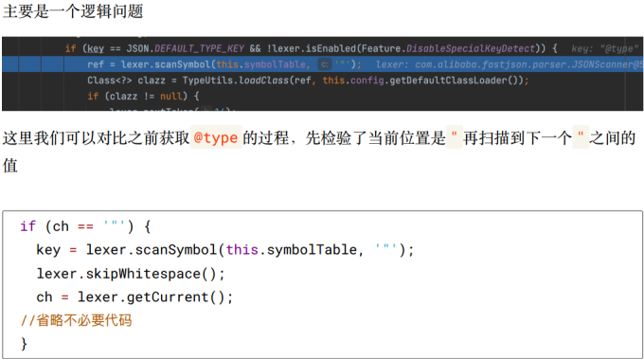Viewport: 644px width, 359px height.
Task: Open the dark IDE debugger screenshot image
Action: 322,74
